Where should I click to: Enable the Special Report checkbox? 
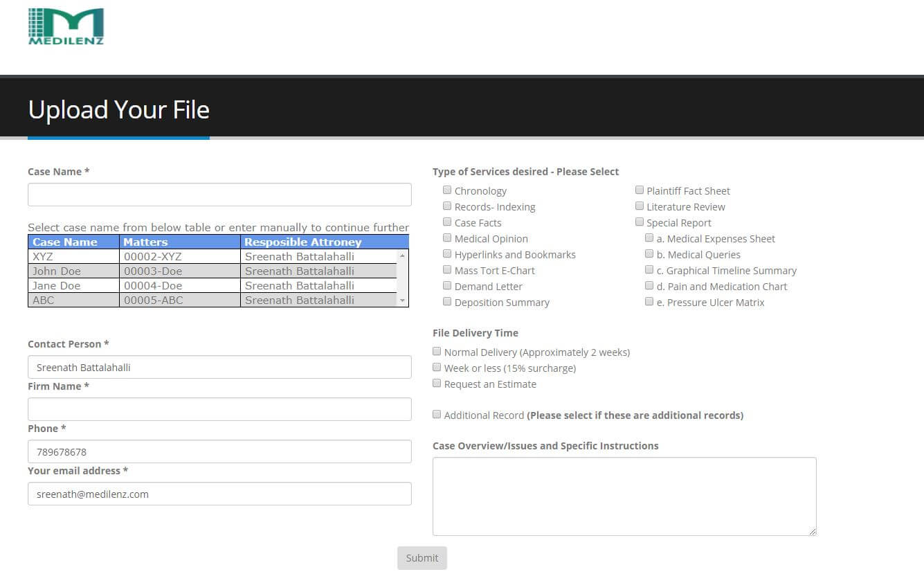pos(640,222)
